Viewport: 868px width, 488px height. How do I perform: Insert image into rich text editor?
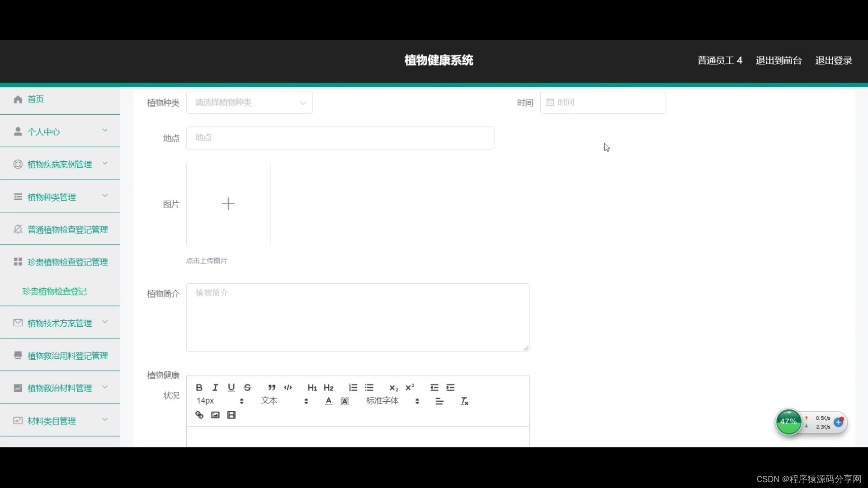pyautogui.click(x=215, y=415)
